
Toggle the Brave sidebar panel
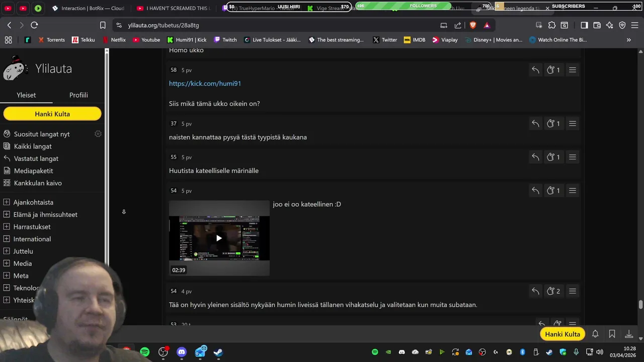(584, 25)
